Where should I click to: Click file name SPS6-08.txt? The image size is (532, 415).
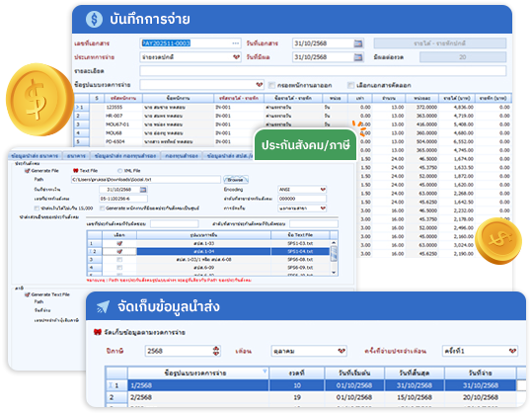tap(300, 260)
